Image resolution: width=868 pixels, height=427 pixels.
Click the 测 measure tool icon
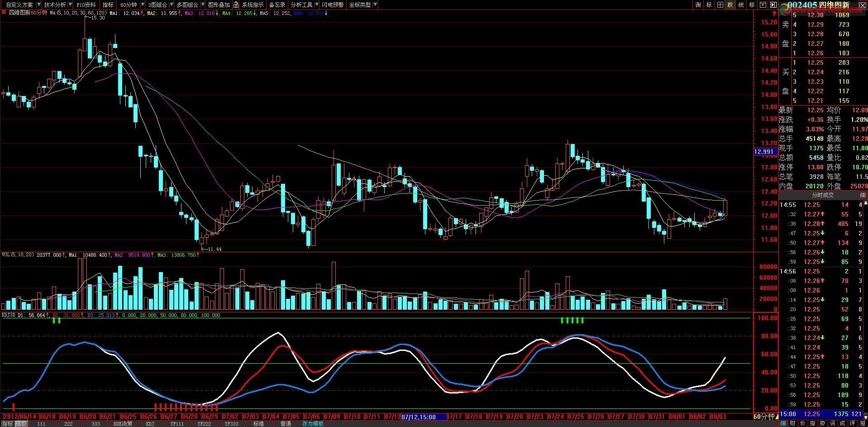coord(698,5)
